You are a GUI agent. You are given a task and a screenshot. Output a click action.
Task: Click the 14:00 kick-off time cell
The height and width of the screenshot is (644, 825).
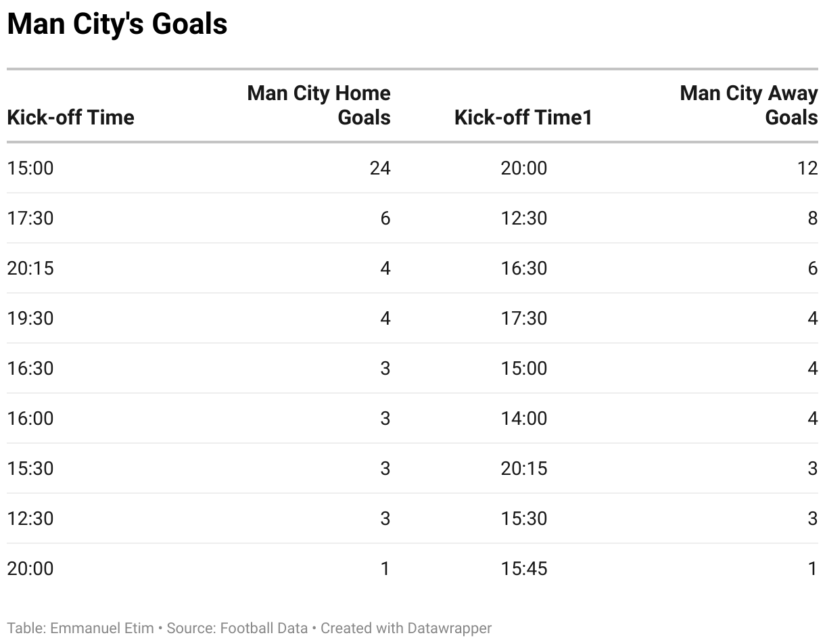[524, 418]
